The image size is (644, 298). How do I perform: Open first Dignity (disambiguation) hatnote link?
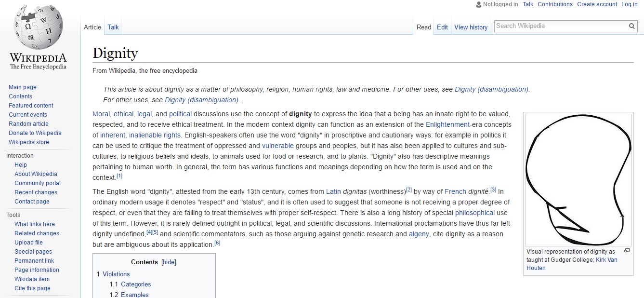(x=491, y=89)
